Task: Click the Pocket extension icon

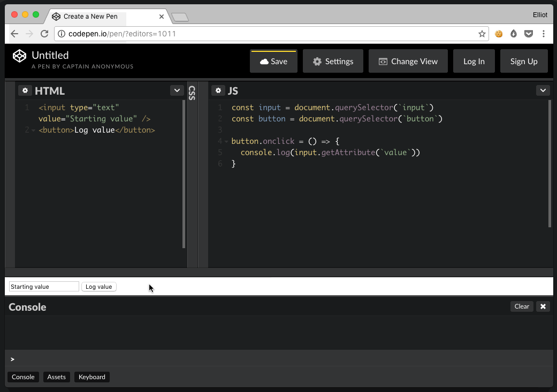Action: [529, 34]
